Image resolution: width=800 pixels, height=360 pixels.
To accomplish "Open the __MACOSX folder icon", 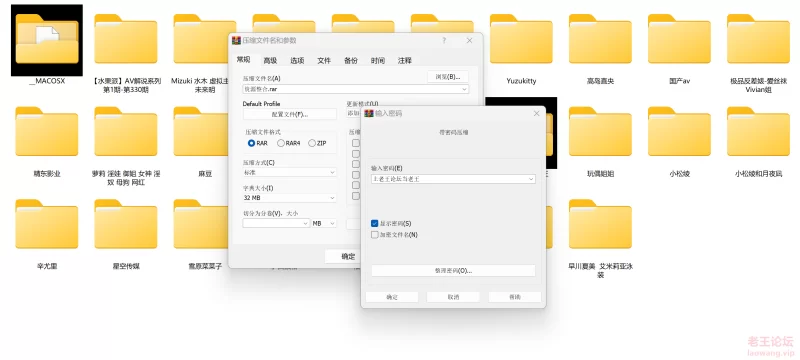I will click(46, 40).
